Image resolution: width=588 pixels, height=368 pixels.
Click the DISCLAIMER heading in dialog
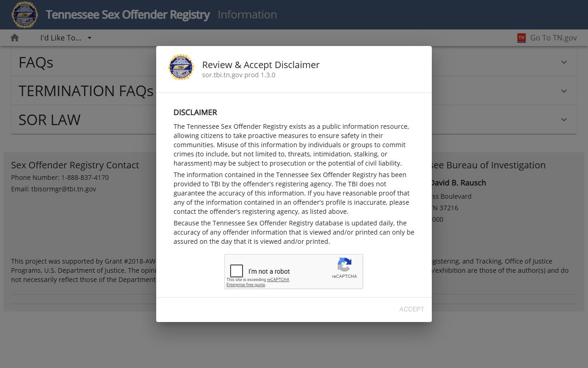click(195, 112)
